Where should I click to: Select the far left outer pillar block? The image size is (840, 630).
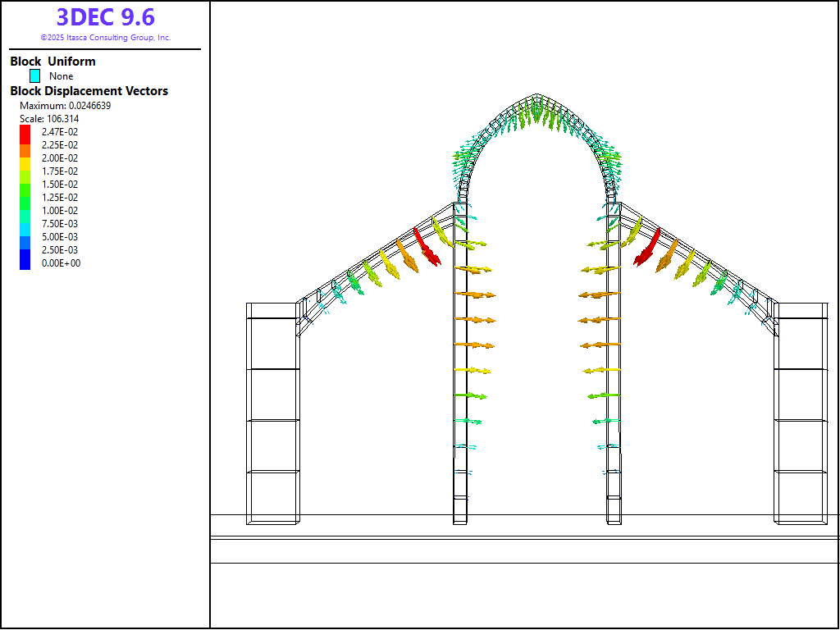pos(272,413)
